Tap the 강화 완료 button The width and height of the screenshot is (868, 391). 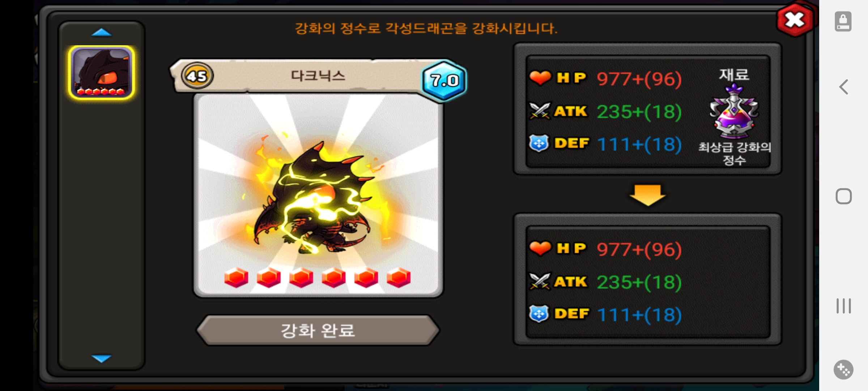tap(318, 330)
